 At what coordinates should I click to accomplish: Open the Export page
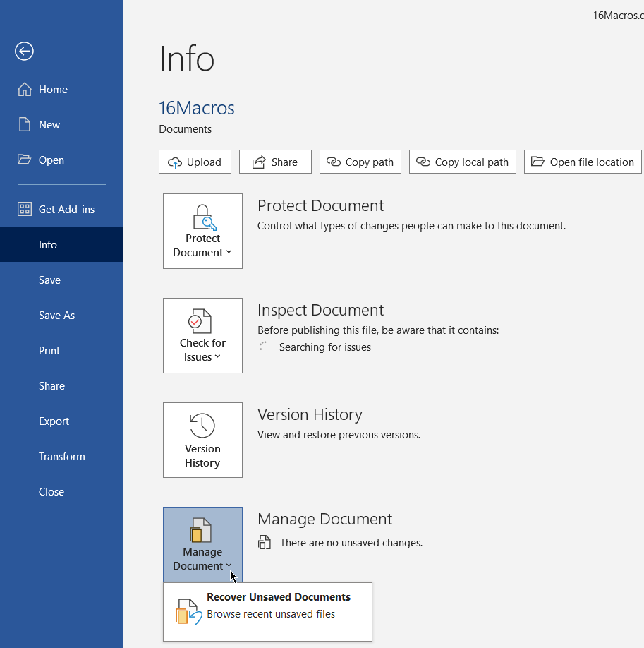[61, 421]
